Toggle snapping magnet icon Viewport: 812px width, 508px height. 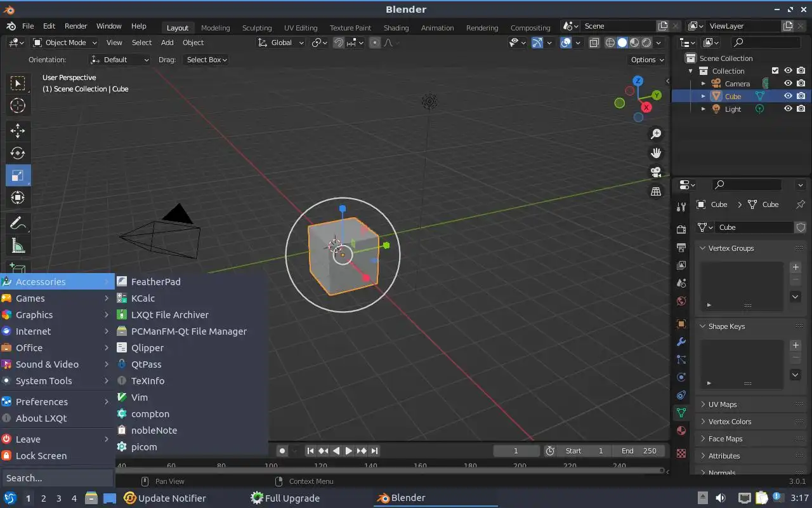[x=339, y=43]
